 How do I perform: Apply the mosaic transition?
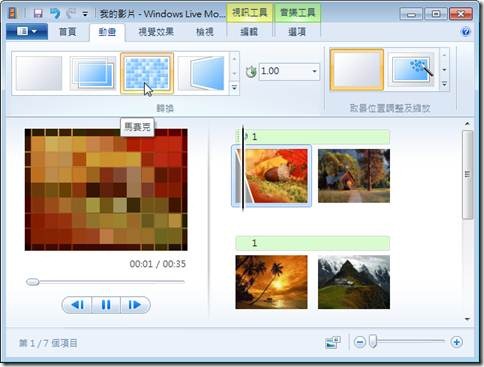click(147, 73)
